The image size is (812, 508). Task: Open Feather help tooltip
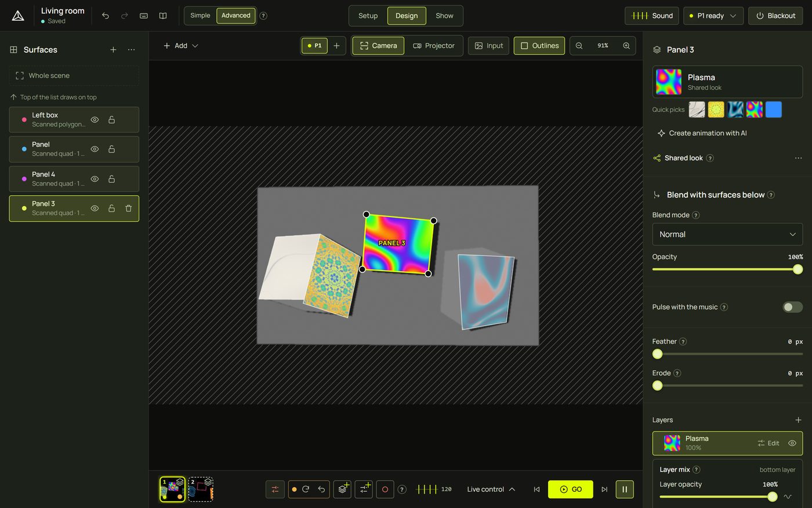tap(683, 341)
